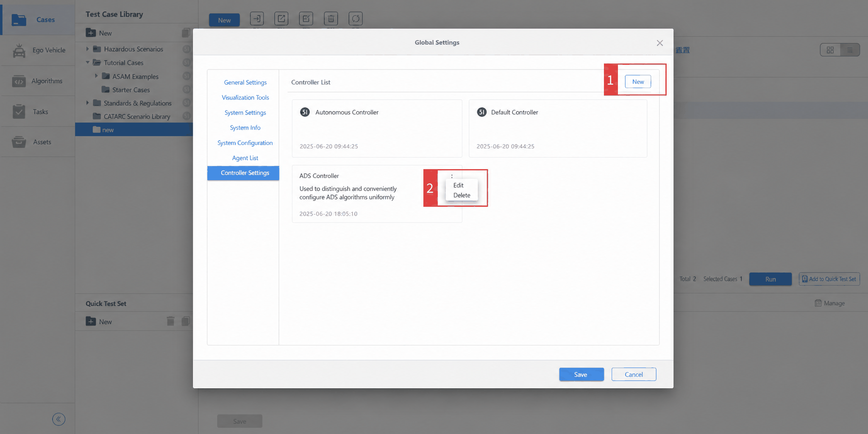Open General Settings tab

pyautogui.click(x=245, y=82)
